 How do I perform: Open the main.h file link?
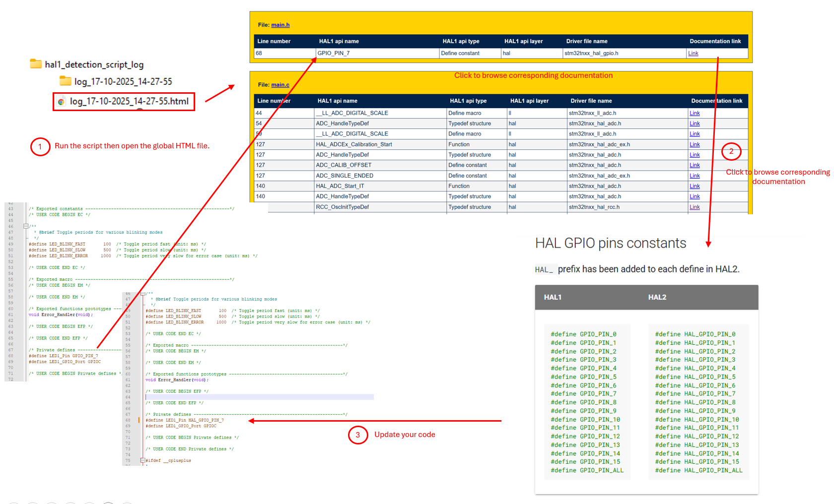(280, 25)
